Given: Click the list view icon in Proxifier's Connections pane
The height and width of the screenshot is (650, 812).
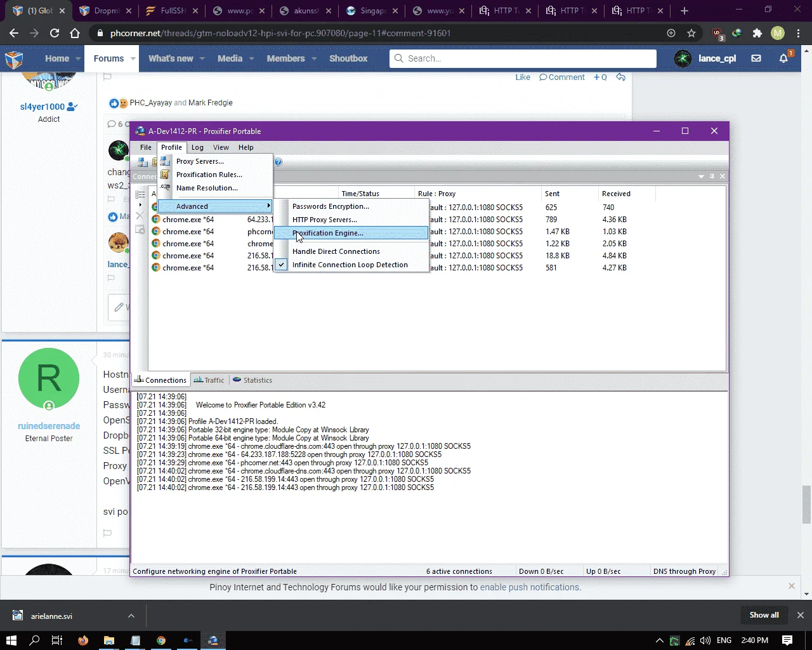Looking at the screenshot, I should (x=140, y=194).
